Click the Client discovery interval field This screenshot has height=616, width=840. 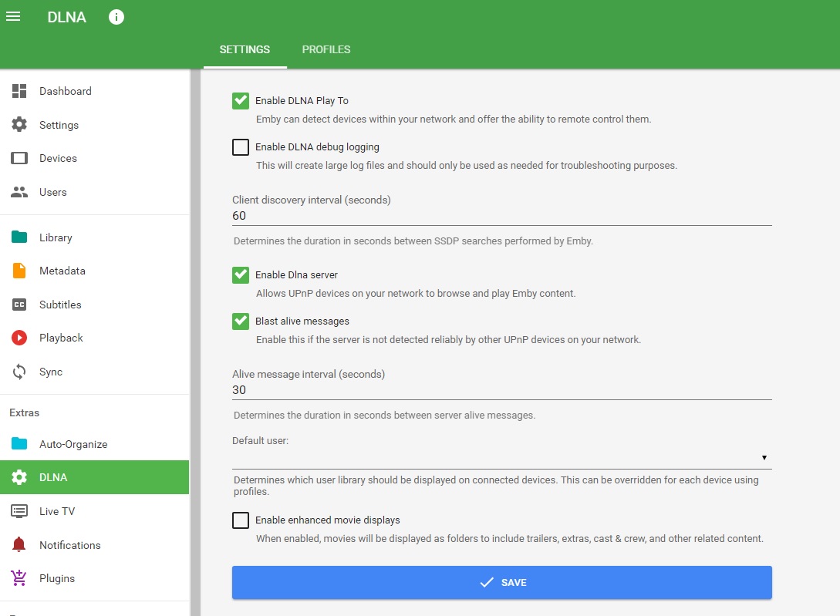point(501,216)
